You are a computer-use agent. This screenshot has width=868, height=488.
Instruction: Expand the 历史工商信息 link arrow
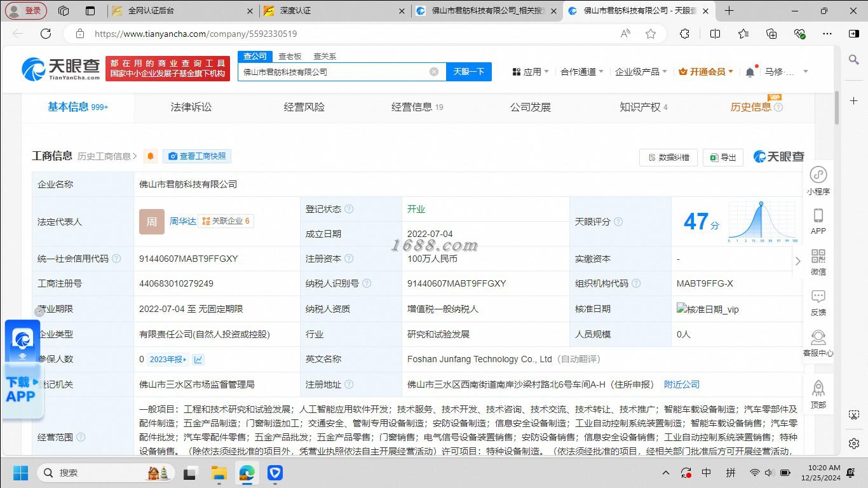[135, 156]
